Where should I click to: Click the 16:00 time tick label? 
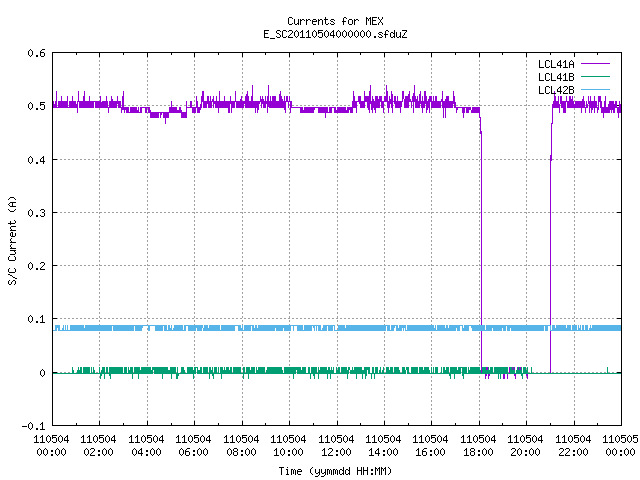[431, 452]
